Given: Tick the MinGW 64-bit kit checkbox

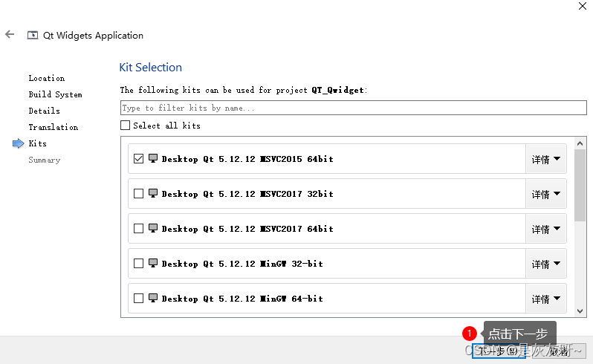Looking at the screenshot, I should click(138, 298).
